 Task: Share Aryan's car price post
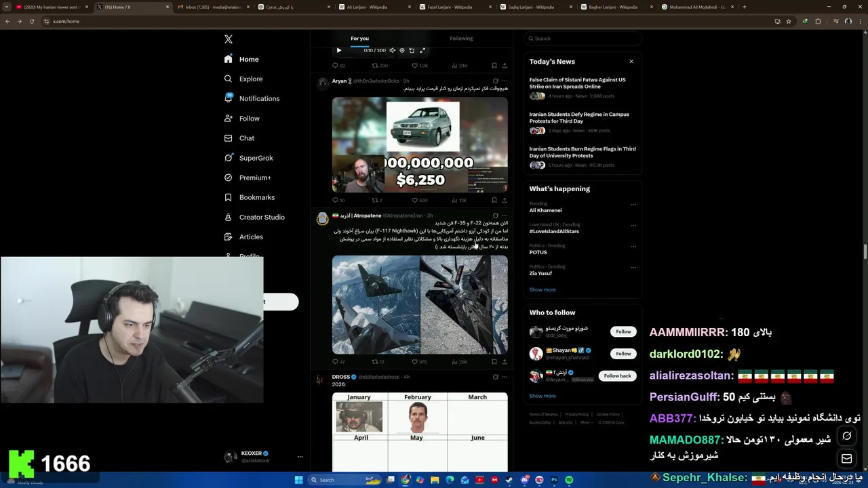coord(505,200)
